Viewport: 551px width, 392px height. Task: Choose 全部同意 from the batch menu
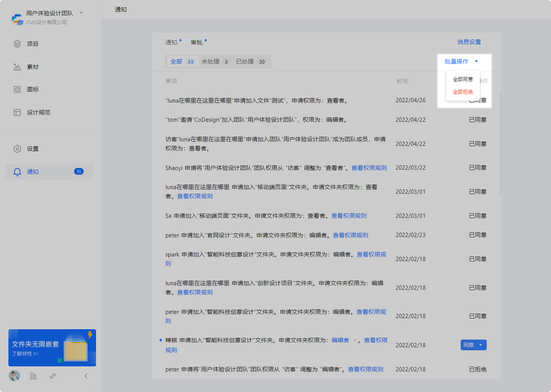pyautogui.click(x=463, y=80)
